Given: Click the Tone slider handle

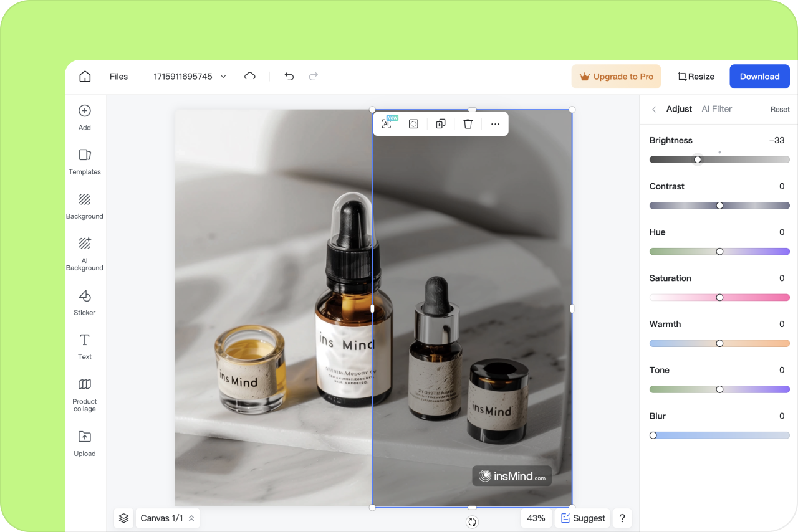Looking at the screenshot, I should [x=719, y=389].
